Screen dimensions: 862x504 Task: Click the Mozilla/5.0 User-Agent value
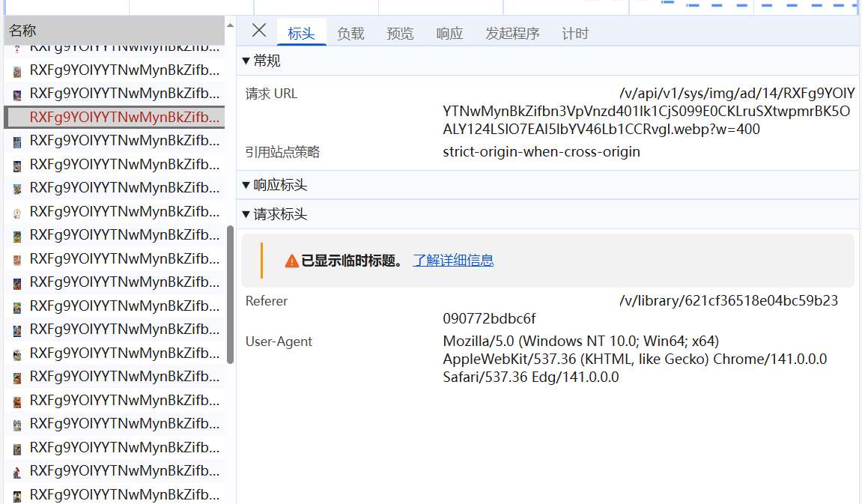pos(635,359)
